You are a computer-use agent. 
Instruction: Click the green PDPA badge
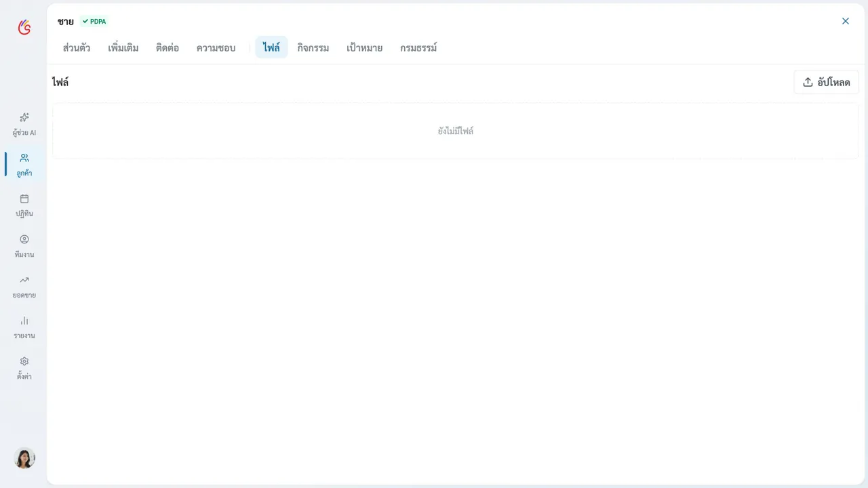click(94, 22)
